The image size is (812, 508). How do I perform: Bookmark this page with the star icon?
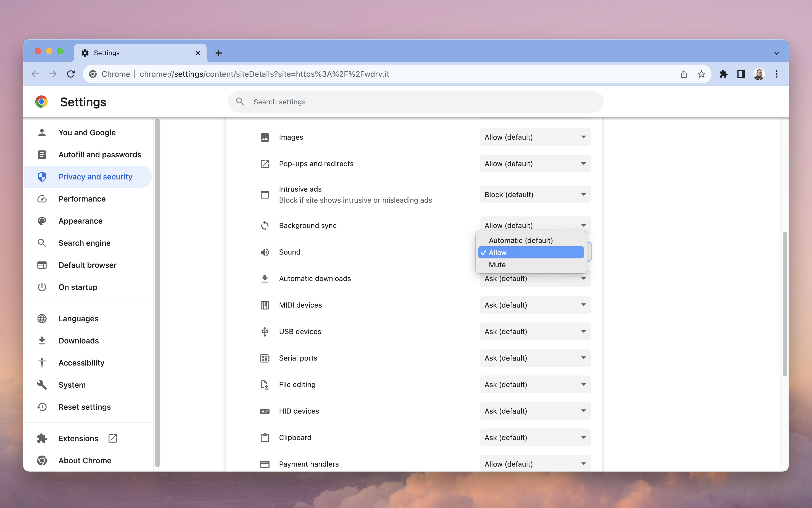[701, 74]
